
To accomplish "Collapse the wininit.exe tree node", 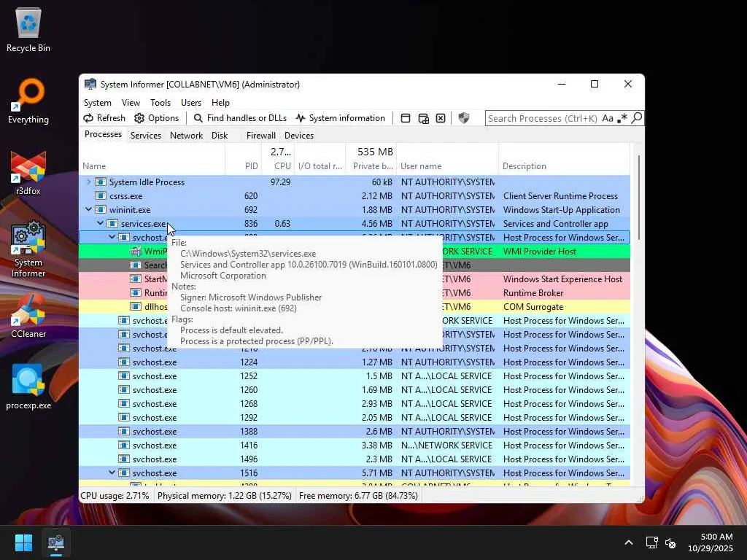I will coord(88,209).
